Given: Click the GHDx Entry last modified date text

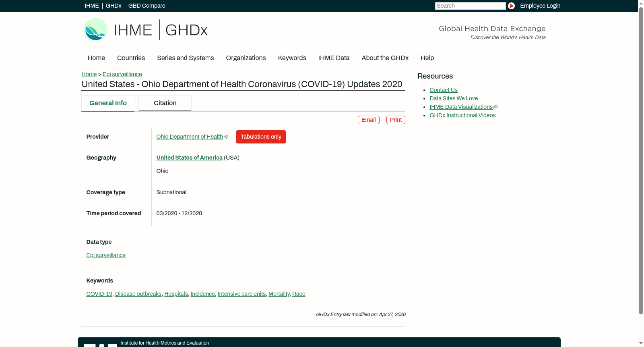Looking at the screenshot, I should tap(361, 314).
